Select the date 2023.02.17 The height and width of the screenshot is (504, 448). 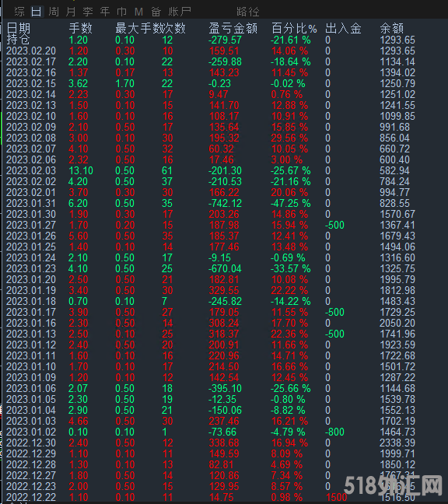[31, 61]
